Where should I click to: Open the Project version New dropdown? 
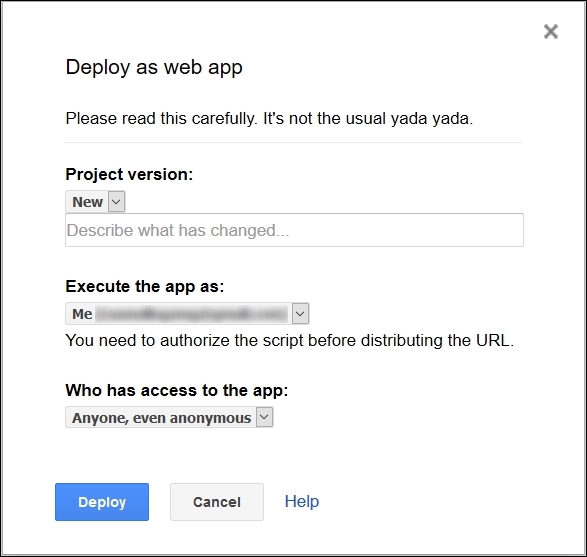tap(95, 202)
